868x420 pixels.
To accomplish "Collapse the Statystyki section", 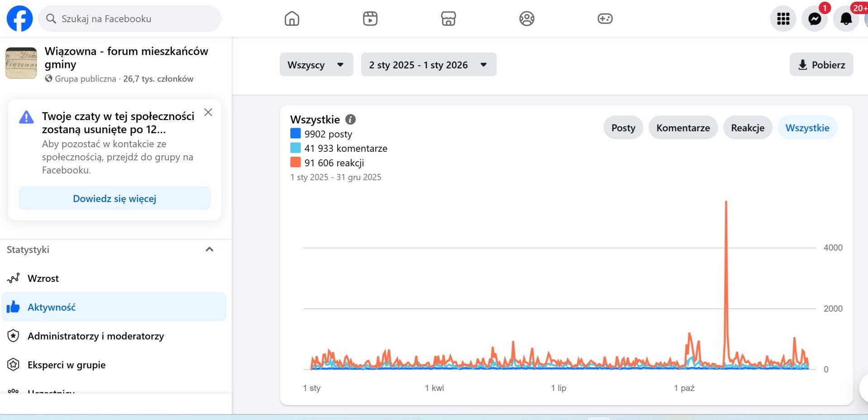I will point(210,250).
